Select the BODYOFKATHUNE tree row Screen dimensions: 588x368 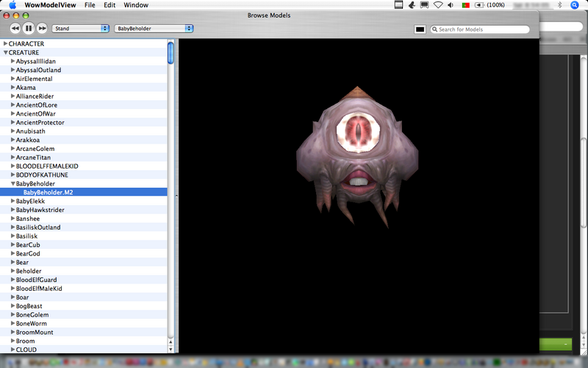(84, 174)
